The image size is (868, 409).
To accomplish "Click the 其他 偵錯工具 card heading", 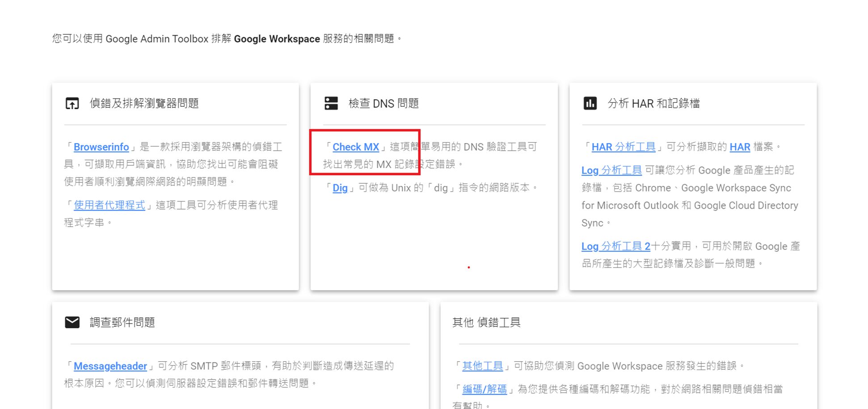I will (486, 322).
